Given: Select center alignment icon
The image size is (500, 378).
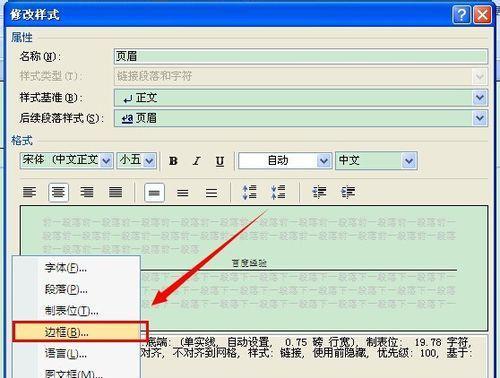Looking at the screenshot, I should 58,192.
